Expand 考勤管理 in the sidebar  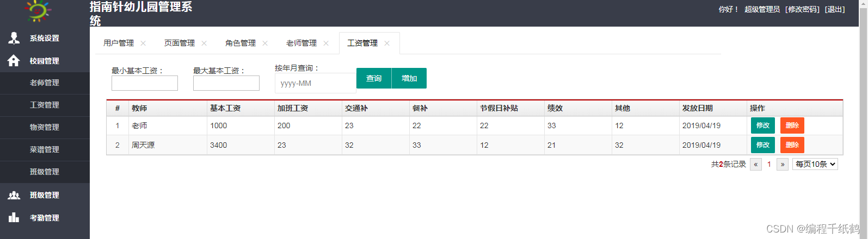coord(45,218)
